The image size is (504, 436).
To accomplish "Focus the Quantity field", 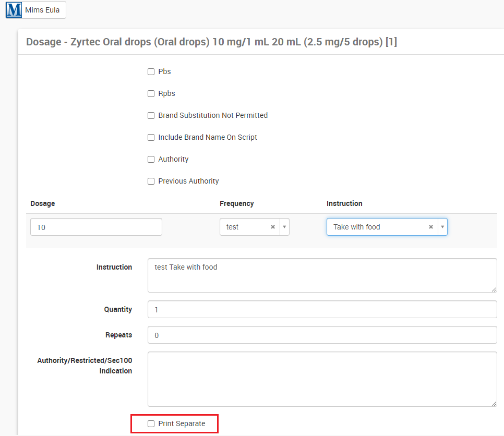I will click(x=322, y=309).
